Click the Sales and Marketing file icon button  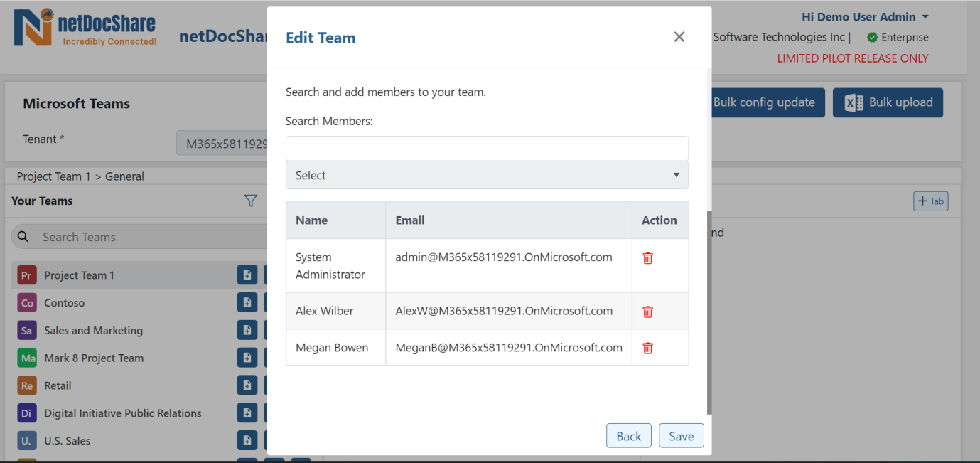click(247, 330)
